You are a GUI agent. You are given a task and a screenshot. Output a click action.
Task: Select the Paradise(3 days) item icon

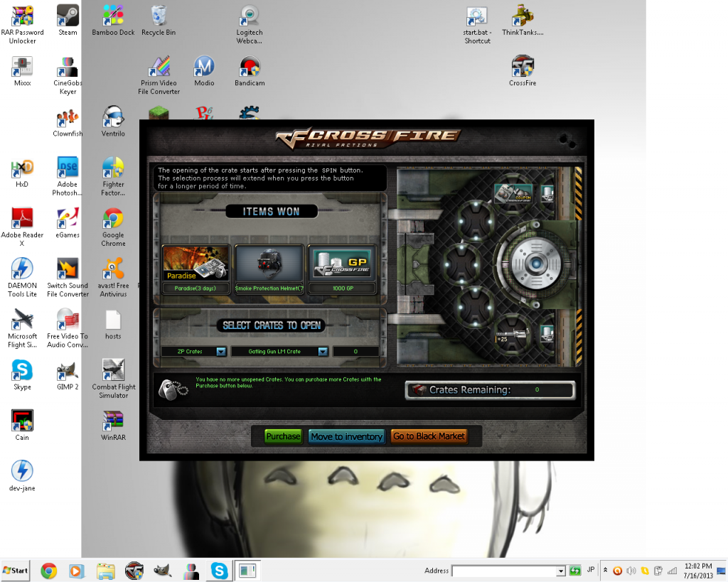(196, 263)
